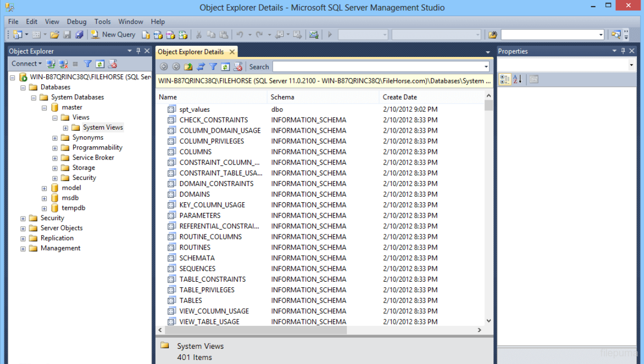
Task: Refresh the Object Explorer Details list
Action: pyautogui.click(x=225, y=67)
